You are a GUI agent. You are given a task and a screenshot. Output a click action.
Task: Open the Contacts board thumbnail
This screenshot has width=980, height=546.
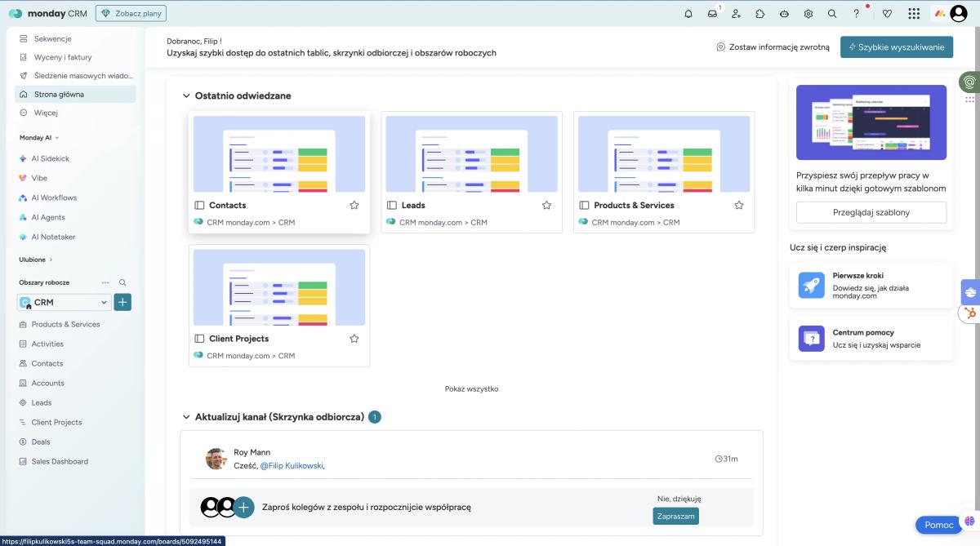pos(279,153)
